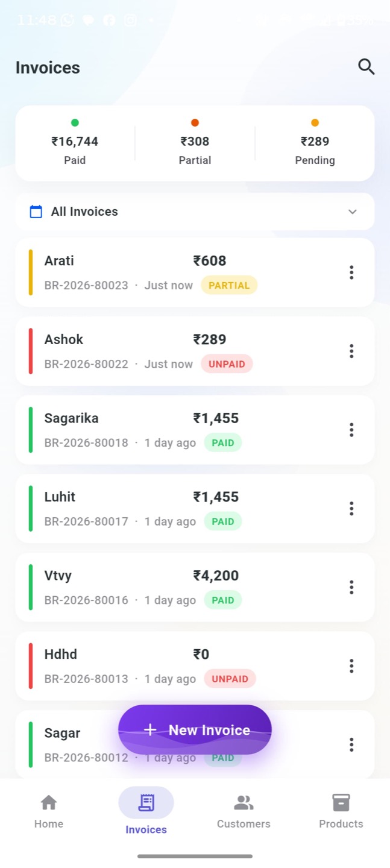Screen dimensions: 390x868
Task: Tap the Customers icon in bottom bar
Action: point(244,800)
